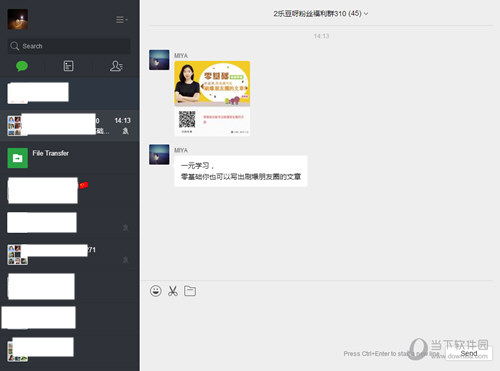Click the 14:13 timestamp in chat history
This screenshot has width=500, height=371.
321,36
